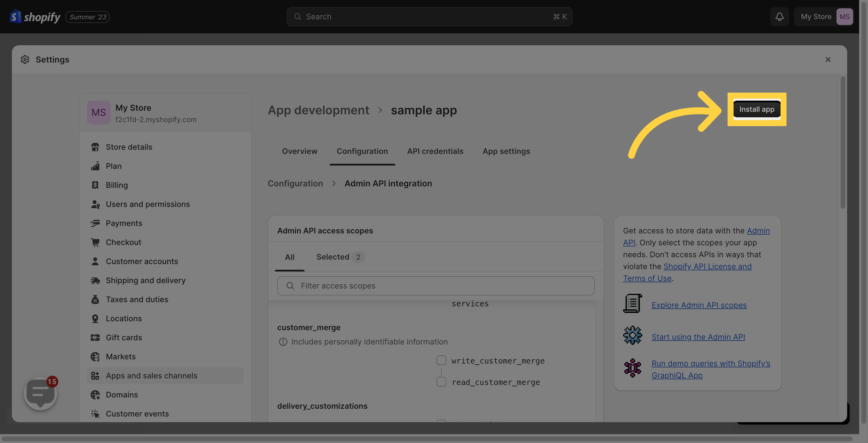Click the settings dialog vertical scrollbar
The image size is (868, 443).
(x=842, y=142)
